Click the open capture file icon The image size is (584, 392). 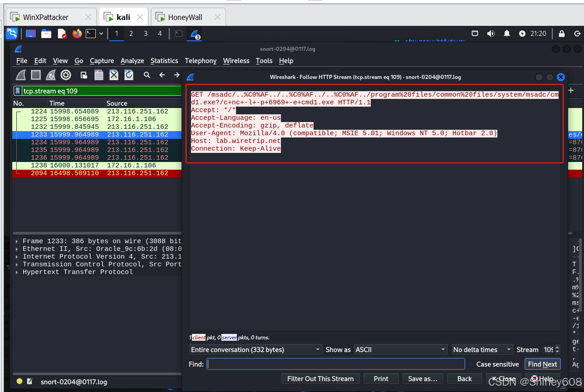pos(84,75)
